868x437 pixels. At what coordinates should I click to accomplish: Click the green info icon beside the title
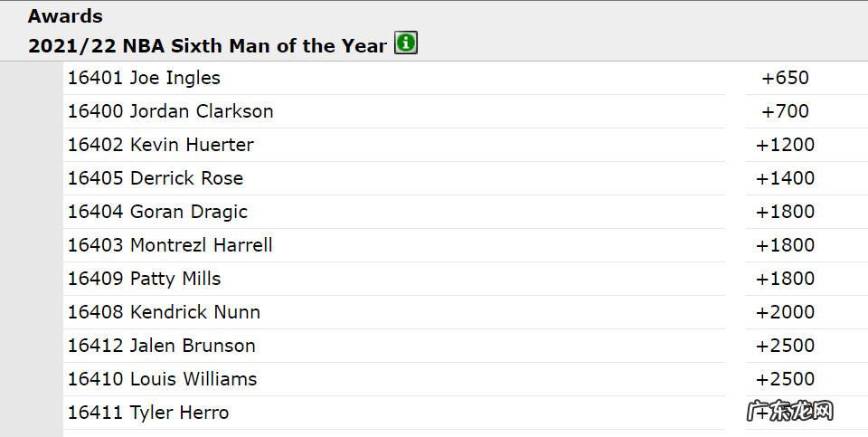(406, 44)
